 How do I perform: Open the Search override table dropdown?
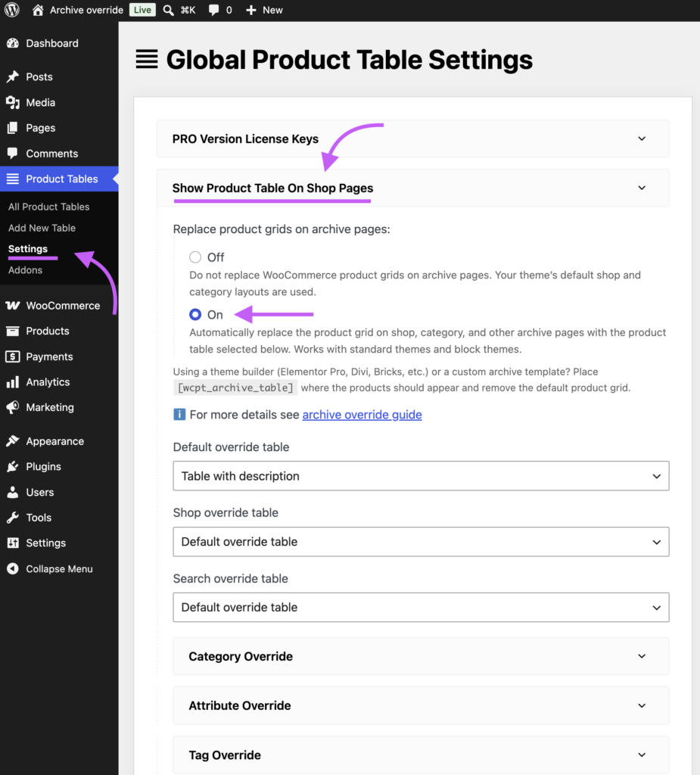pyautogui.click(x=422, y=607)
